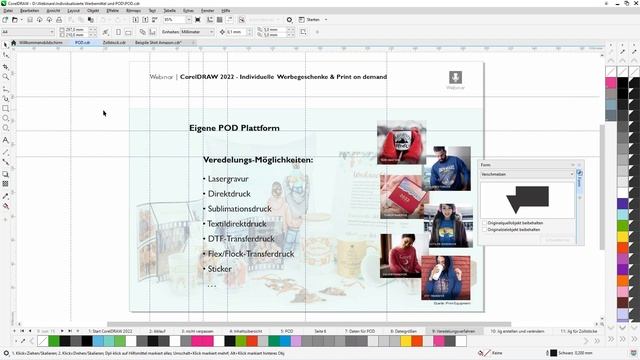The width and height of the screenshot is (640, 360).
Task: Click the red mug product thumbnail
Action: pos(402,142)
